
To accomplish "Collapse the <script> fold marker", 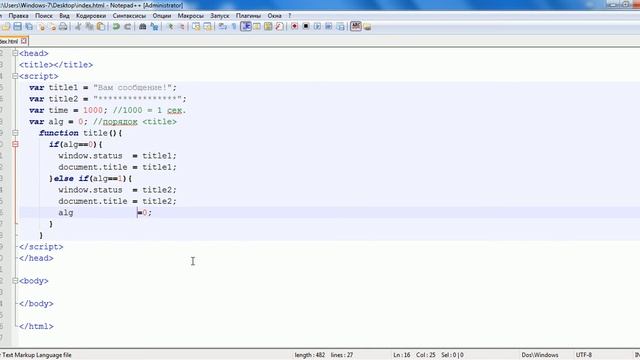I will coord(15,76).
